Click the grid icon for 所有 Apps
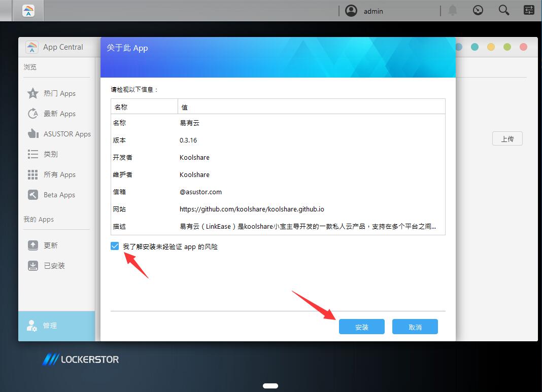Viewport: 542px width, 392px height. click(33, 174)
